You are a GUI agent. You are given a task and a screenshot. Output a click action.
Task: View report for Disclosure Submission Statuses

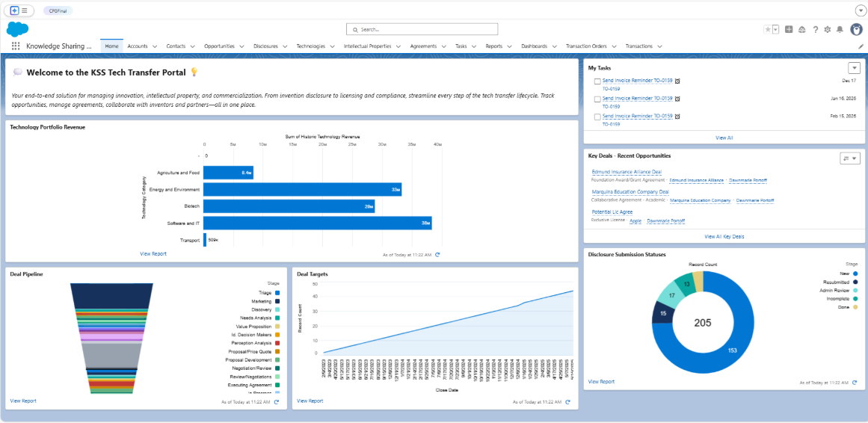coord(601,381)
